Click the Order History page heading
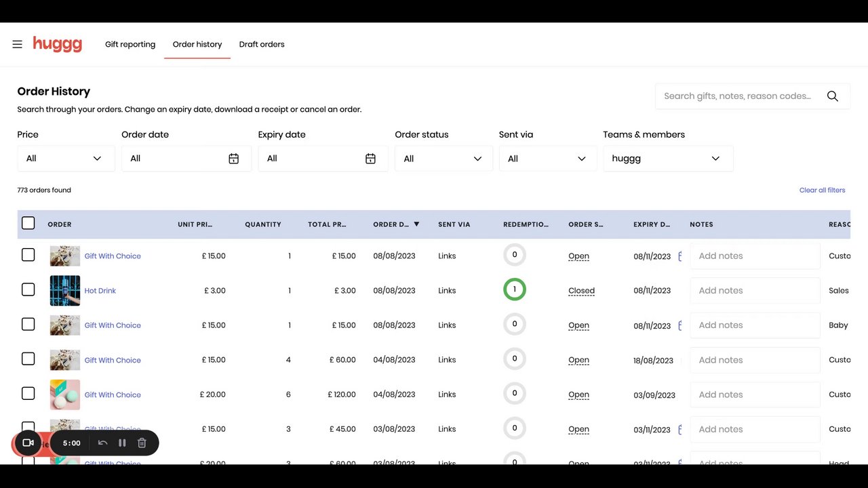868x488 pixels. coord(54,91)
